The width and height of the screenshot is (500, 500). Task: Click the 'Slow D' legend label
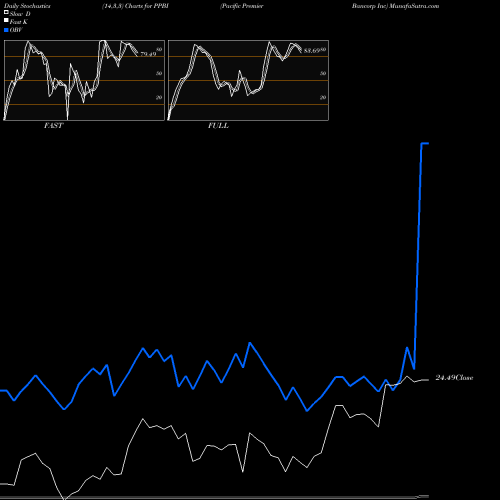pos(20,14)
